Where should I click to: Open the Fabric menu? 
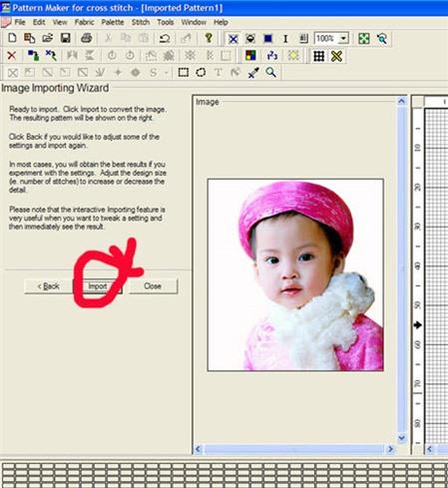tap(84, 22)
